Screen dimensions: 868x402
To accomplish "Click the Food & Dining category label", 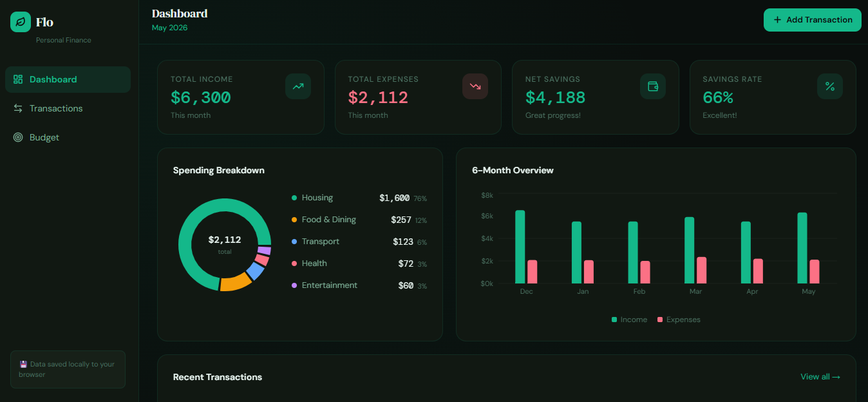I will tap(329, 220).
